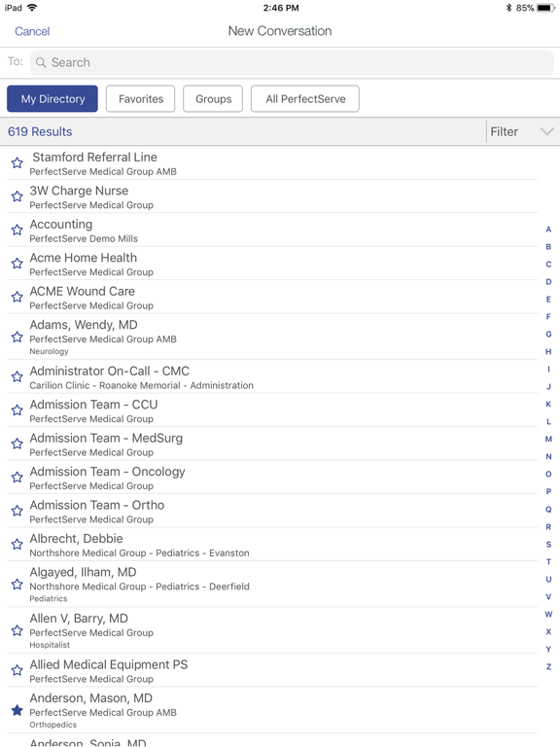Image resolution: width=560 pixels, height=747 pixels.
Task: Jump to letter T in the index
Action: click(548, 561)
